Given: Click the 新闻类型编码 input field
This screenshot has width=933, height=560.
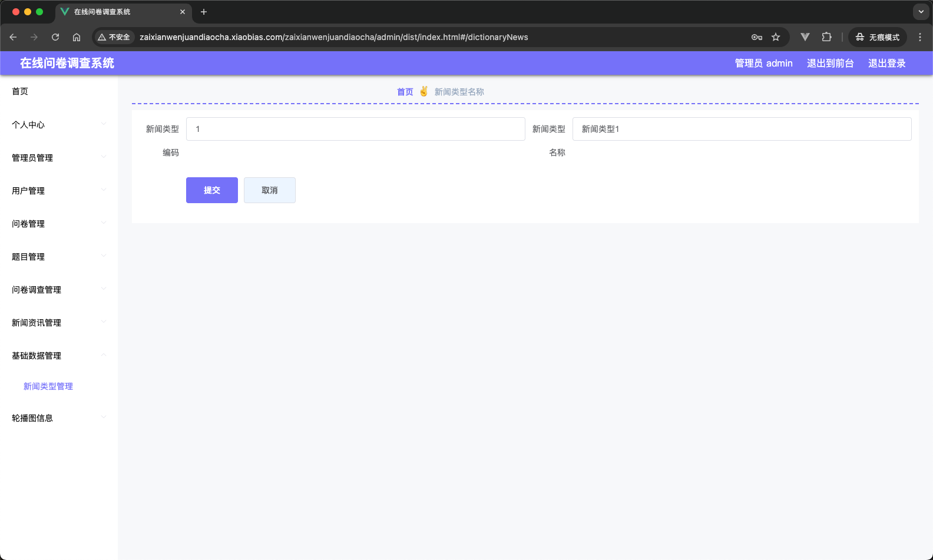Looking at the screenshot, I should click(x=355, y=129).
